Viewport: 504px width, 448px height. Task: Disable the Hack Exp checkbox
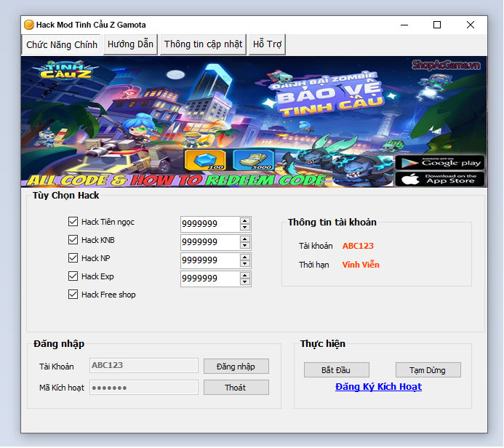coord(73,276)
